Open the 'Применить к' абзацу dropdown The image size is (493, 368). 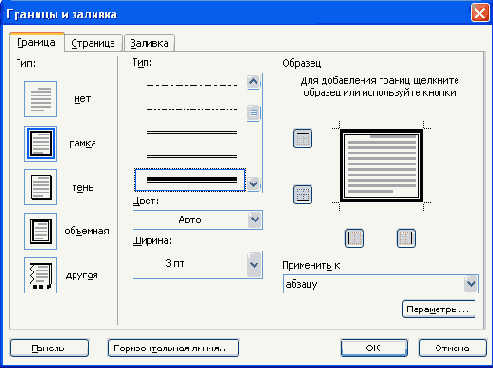click(x=381, y=284)
